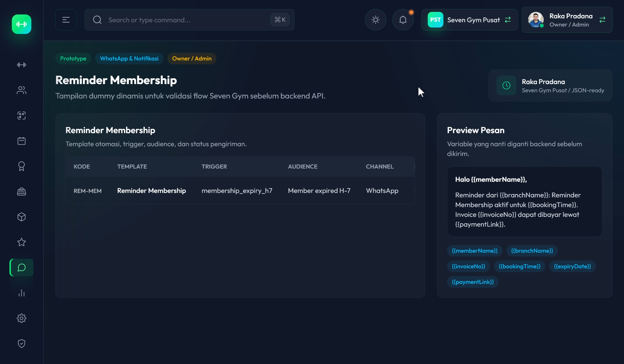
Task: Click the WhatsApp & Notifikasi tag
Action: pos(129,58)
